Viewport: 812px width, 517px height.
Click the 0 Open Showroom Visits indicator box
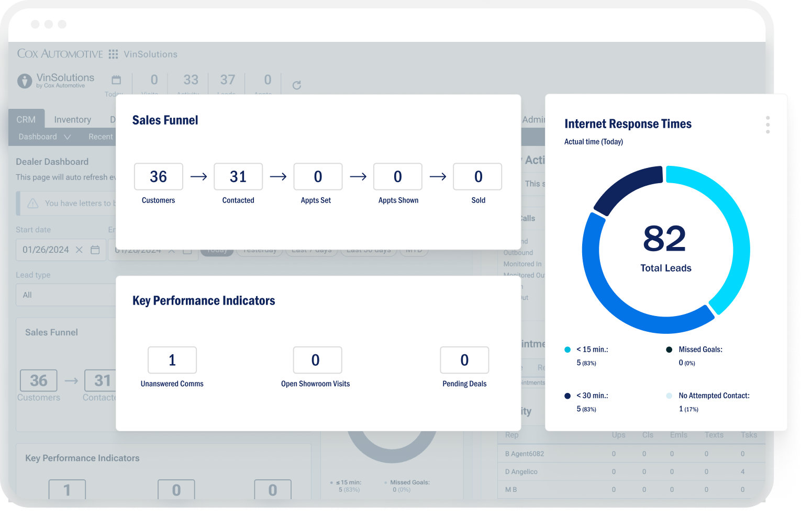click(x=318, y=360)
